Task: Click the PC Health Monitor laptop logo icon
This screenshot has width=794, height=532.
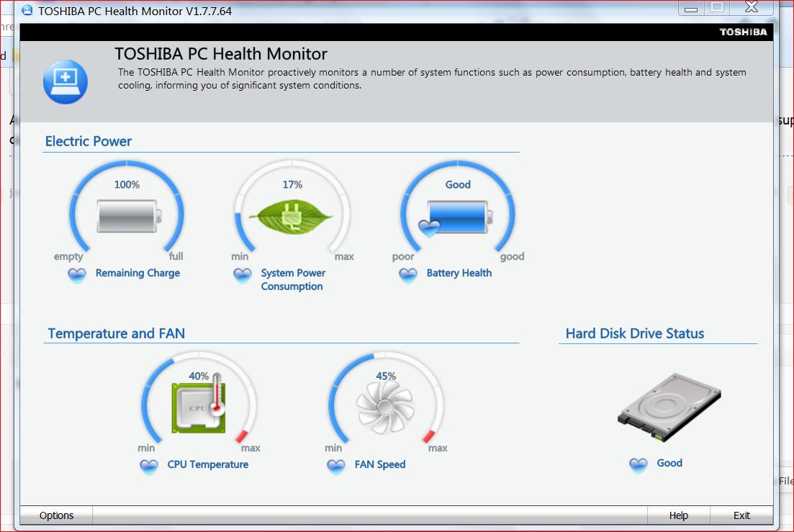Action: pos(66,82)
